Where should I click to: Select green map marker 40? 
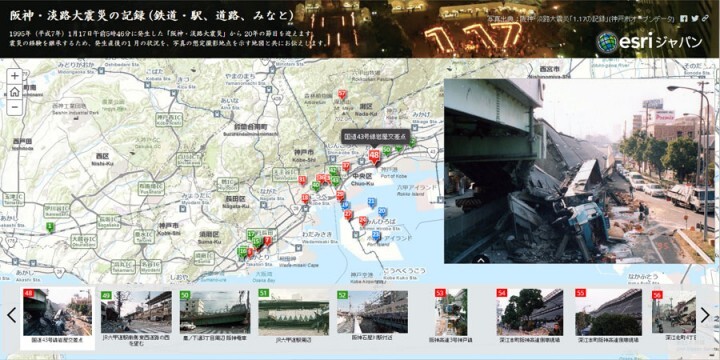[x=315, y=186]
